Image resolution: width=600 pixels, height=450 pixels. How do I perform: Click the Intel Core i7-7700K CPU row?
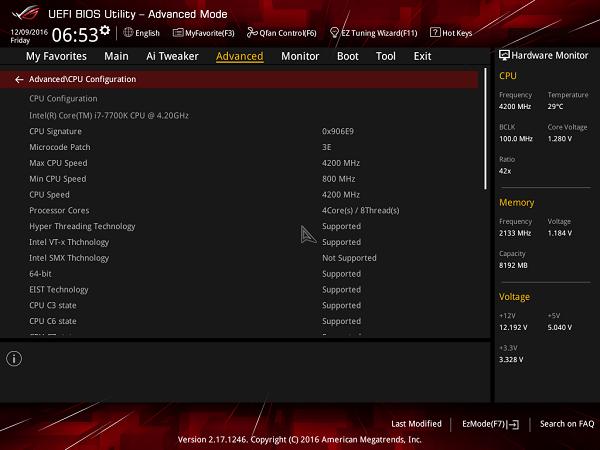click(239, 116)
